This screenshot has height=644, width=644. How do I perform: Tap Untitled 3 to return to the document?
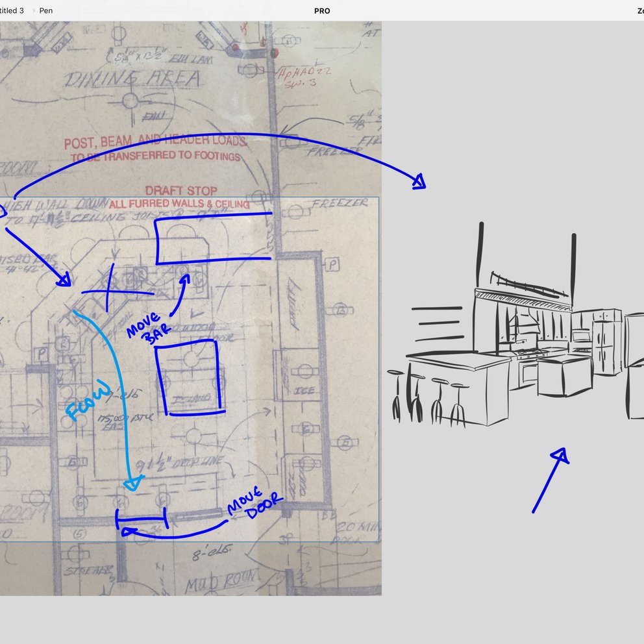(12, 10)
